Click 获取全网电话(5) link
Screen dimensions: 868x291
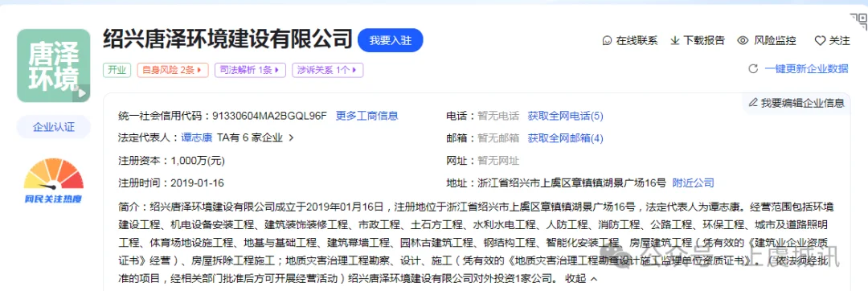click(x=565, y=116)
